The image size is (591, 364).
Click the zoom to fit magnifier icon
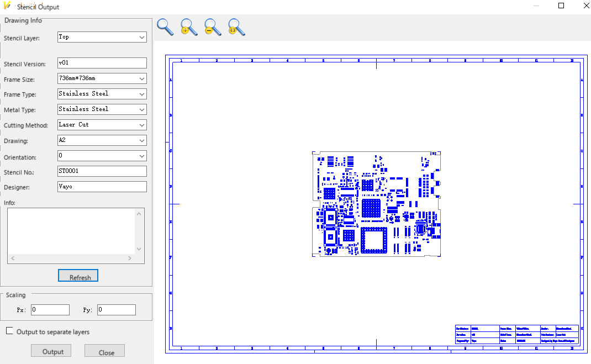[236, 27]
